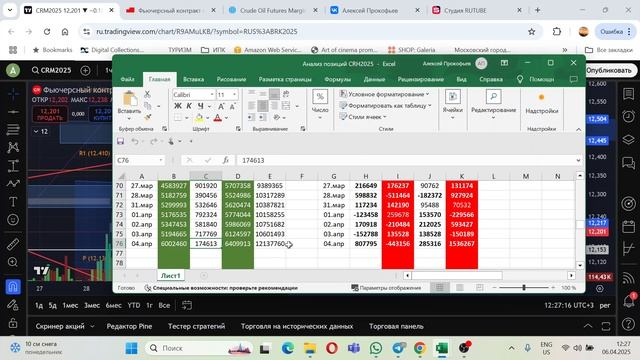Open the Редактор Pine panel tab
The image size is (640, 360).
[x=129, y=326]
